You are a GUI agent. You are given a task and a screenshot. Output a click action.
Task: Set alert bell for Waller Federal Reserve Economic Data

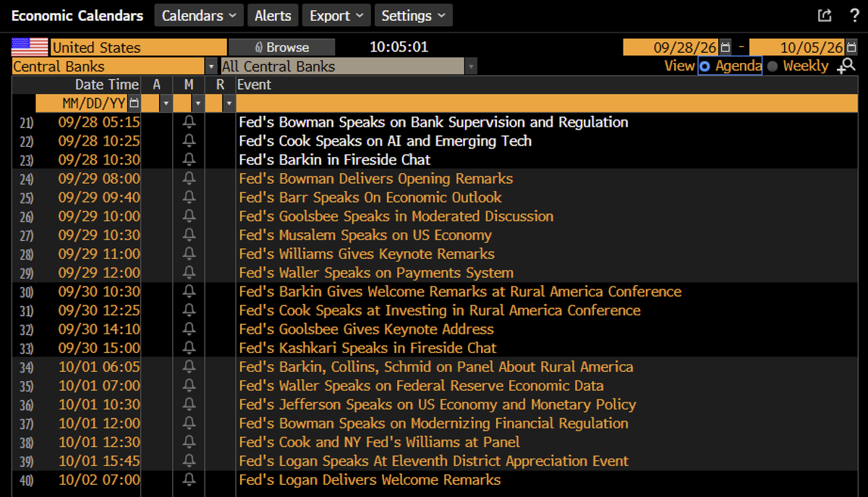click(x=189, y=386)
